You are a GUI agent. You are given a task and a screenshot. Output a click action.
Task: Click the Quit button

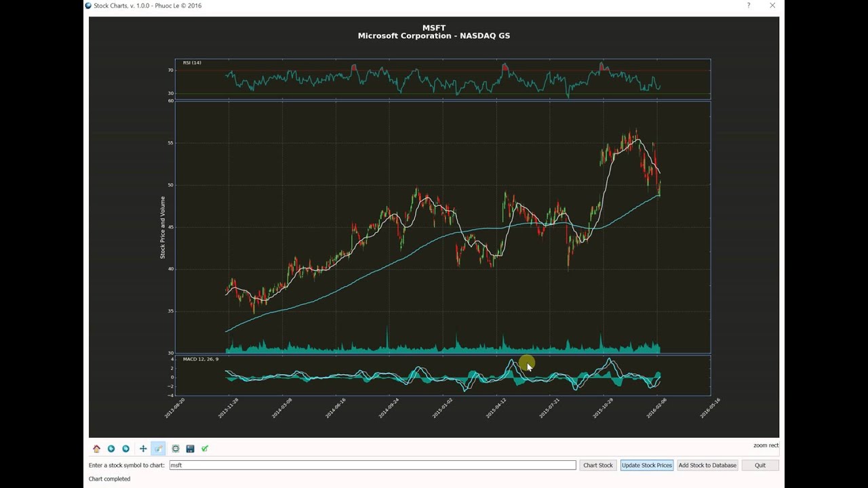pyautogui.click(x=760, y=465)
